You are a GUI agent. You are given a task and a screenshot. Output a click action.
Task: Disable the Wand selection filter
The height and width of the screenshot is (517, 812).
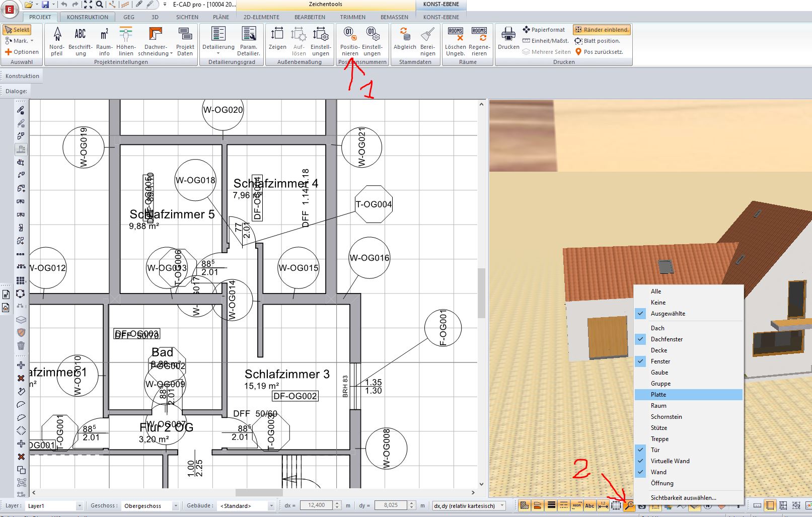(658, 472)
